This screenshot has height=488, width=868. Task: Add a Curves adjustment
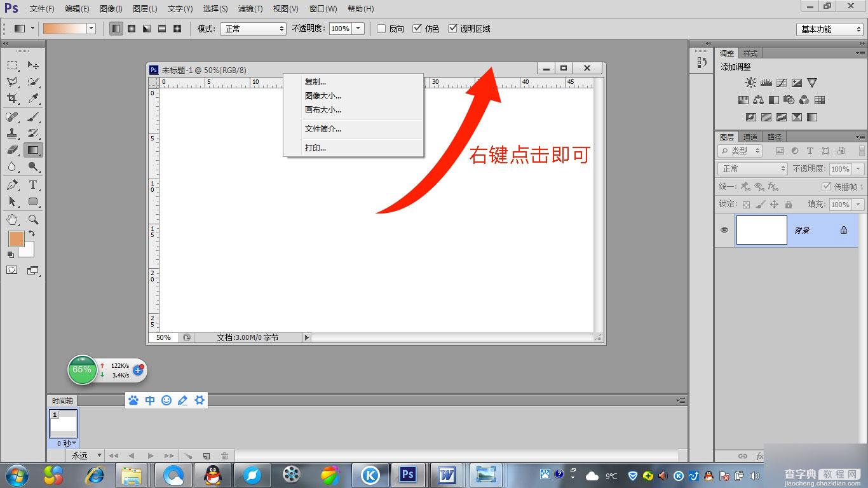point(782,83)
